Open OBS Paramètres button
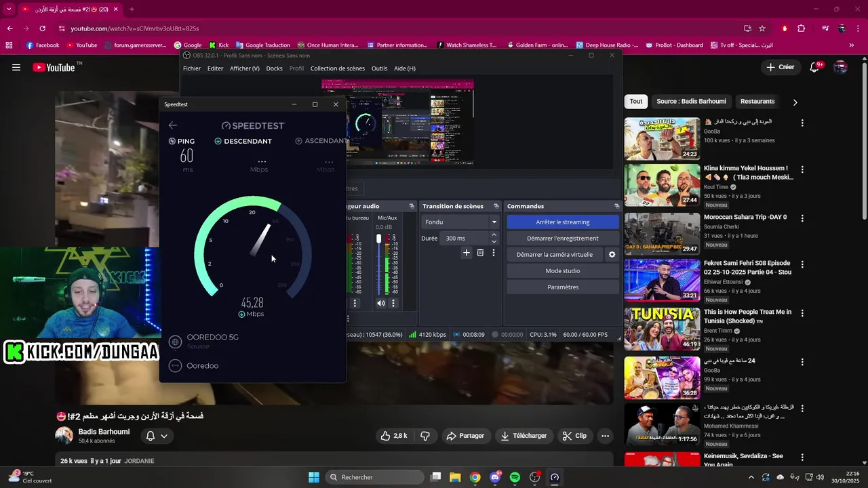The height and width of the screenshot is (488, 868). (x=563, y=287)
